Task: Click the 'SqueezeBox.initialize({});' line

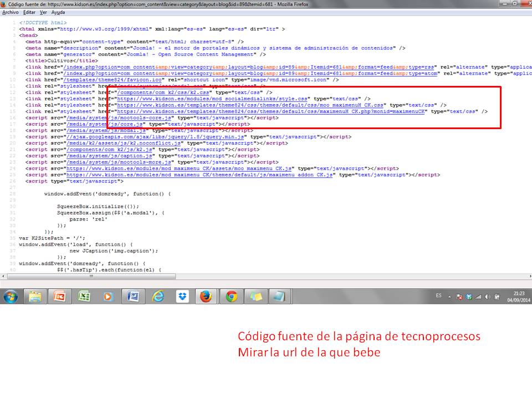Action: click(98, 207)
